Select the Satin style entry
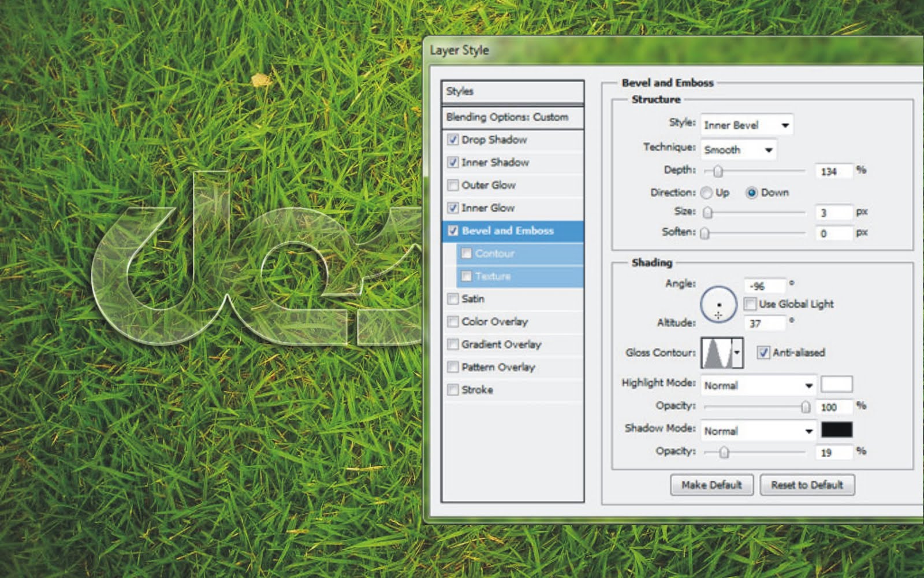Viewport: 924px width, 578px height. point(471,298)
